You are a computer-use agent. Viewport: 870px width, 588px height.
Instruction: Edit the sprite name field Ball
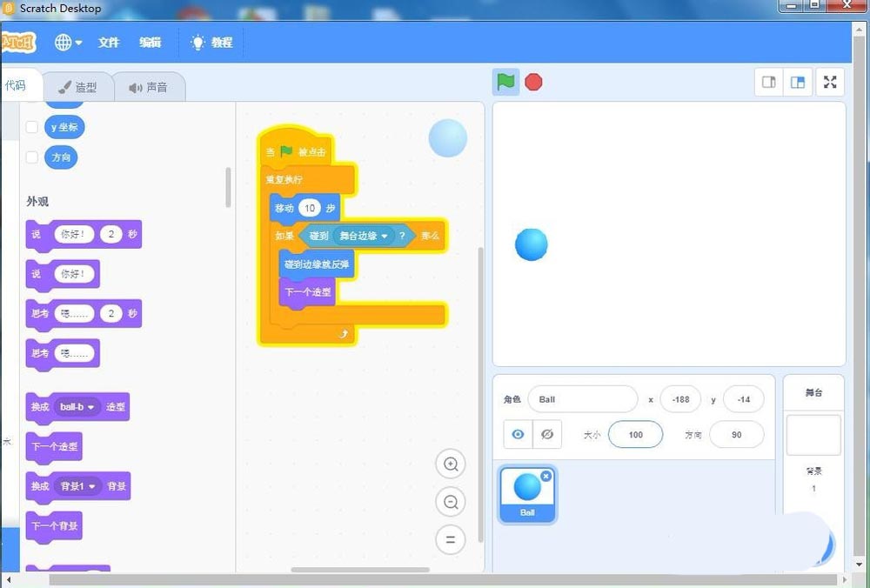click(x=583, y=399)
